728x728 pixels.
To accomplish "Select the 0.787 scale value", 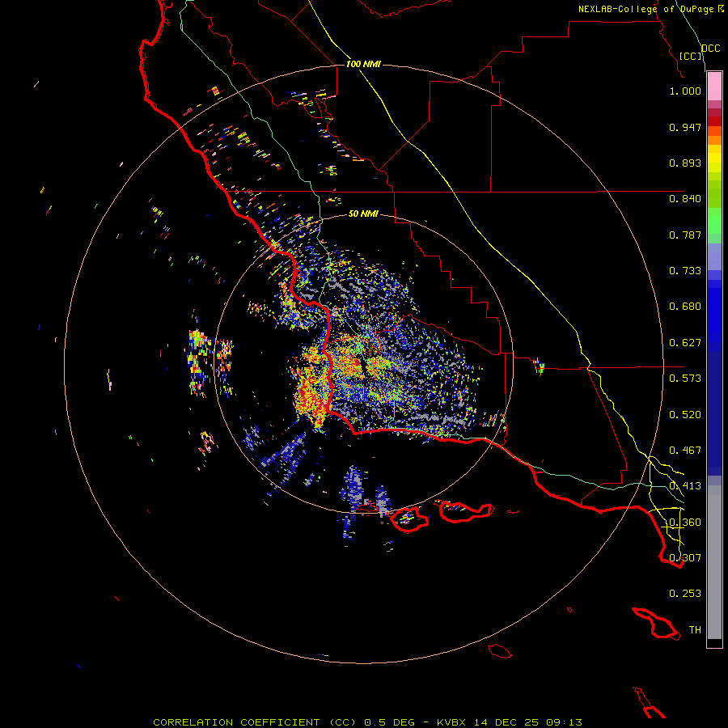I will (685, 235).
